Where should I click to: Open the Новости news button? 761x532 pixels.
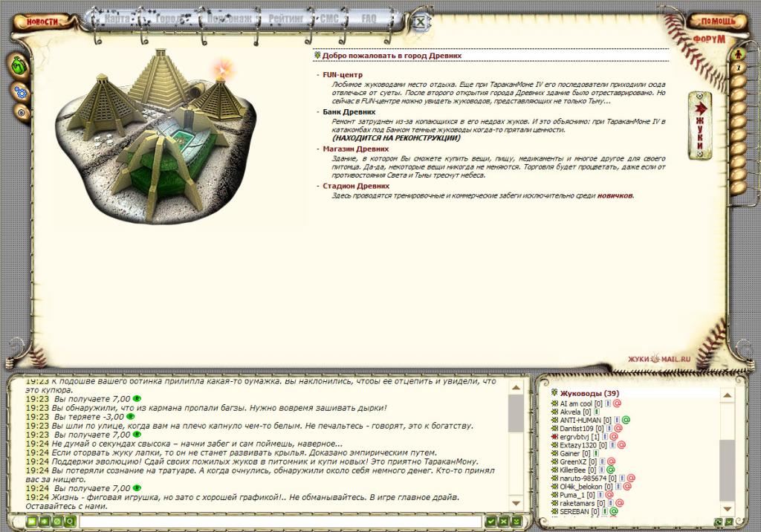[42, 22]
